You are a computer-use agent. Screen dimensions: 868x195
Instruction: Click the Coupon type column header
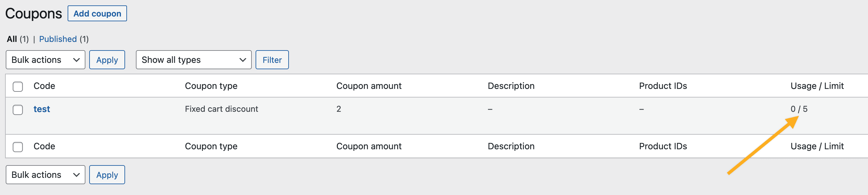point(210,86)
